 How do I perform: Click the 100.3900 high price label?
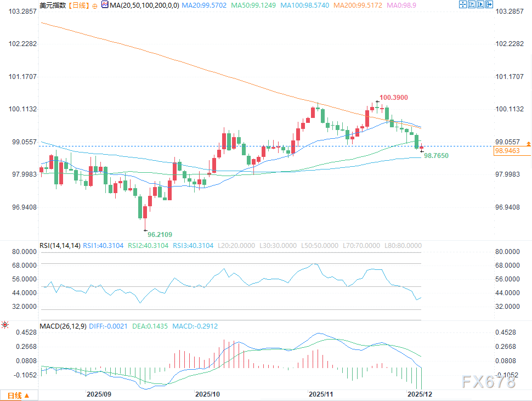[394, 98]
